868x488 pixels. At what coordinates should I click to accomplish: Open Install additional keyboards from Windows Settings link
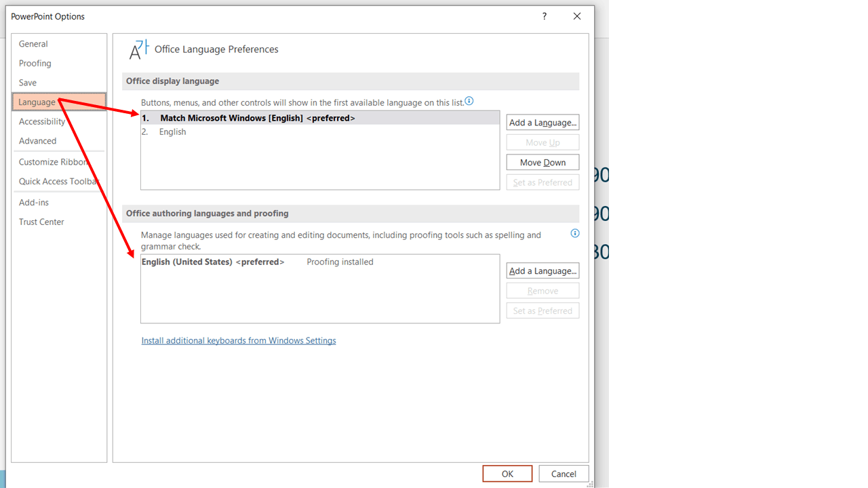(x=239, y=341)
